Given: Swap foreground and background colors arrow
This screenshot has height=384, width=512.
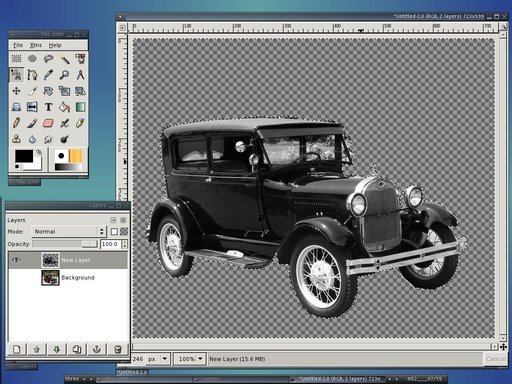Looking at the screenshot, I should point(39,152).
